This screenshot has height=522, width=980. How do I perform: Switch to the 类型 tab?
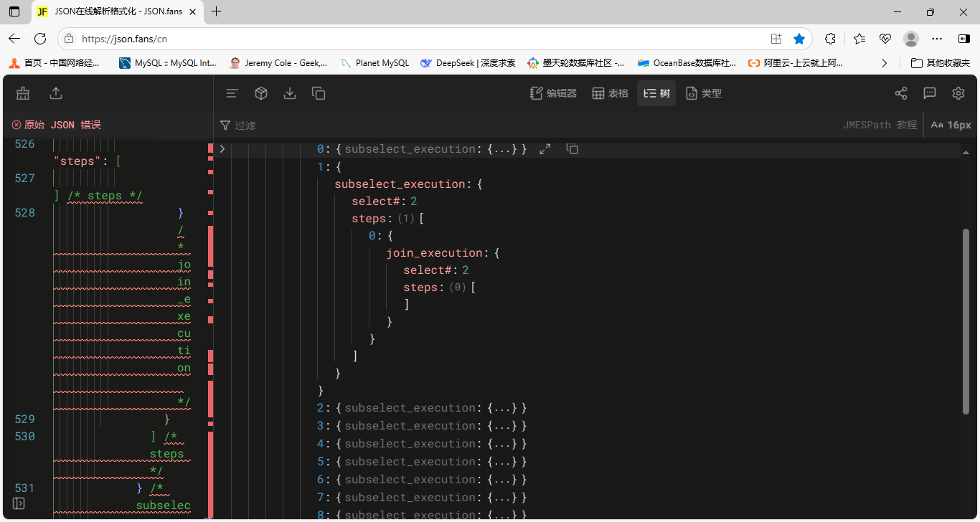point(704,93)
